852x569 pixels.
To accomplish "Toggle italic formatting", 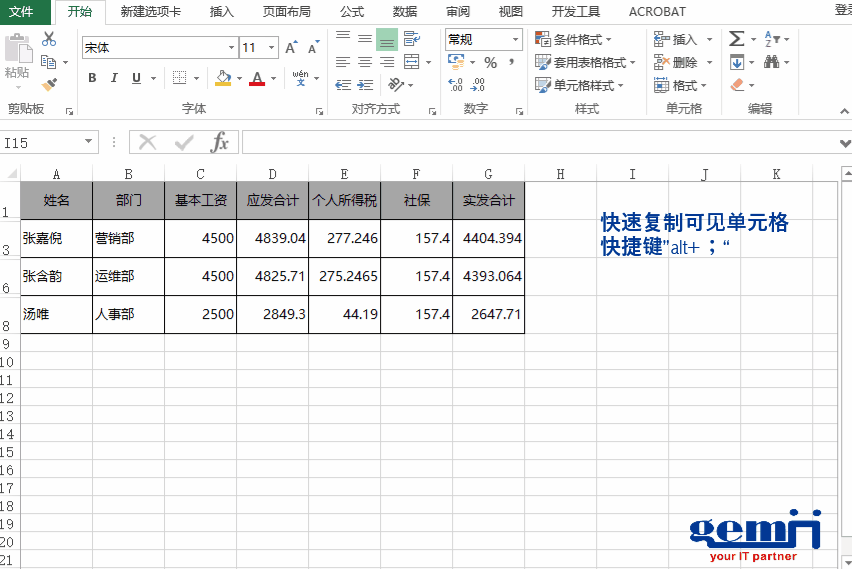I will [x=114, y=78].
